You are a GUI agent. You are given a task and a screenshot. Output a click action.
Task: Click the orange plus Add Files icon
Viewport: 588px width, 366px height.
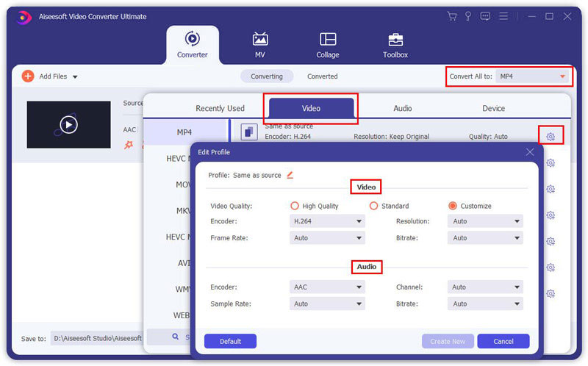28,76
